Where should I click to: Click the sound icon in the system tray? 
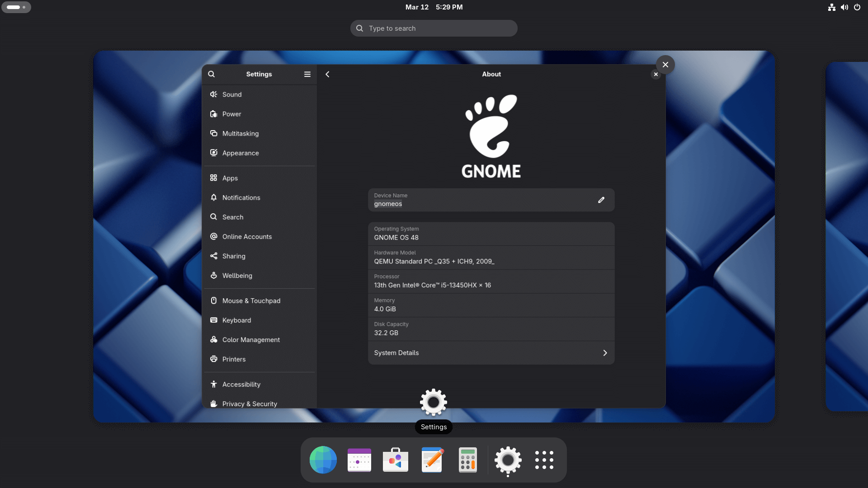coord(844,7)
